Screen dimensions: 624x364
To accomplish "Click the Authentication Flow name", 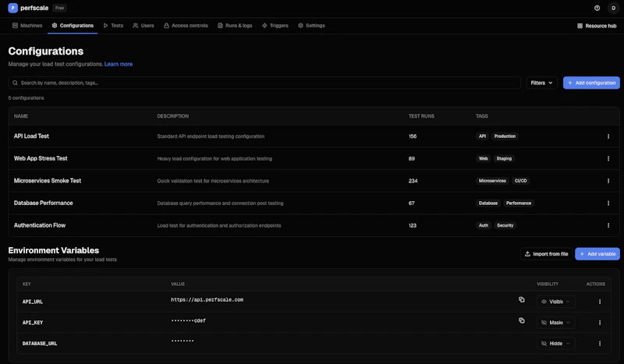I will pyautogui.click(x=40, y=225).
